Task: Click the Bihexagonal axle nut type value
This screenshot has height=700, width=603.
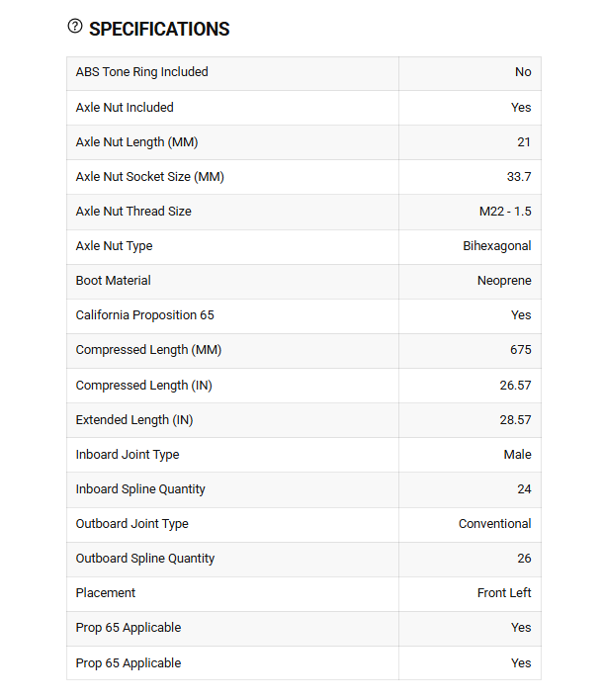Action: point(497,246)
